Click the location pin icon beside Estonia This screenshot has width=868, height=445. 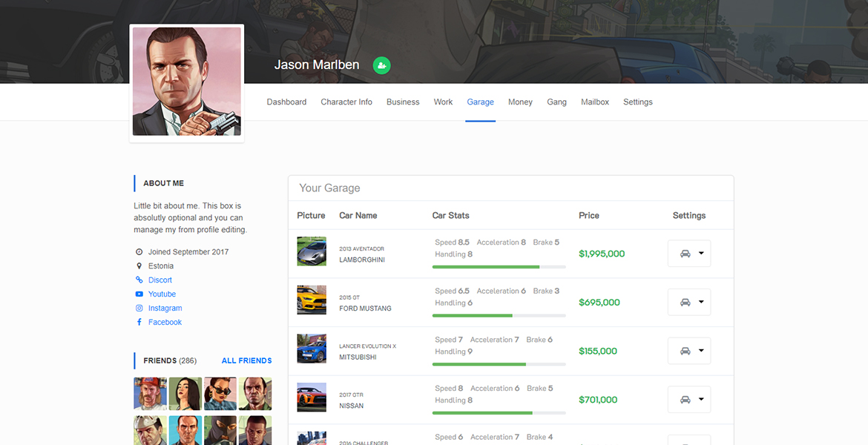click(x=139, y=266)
